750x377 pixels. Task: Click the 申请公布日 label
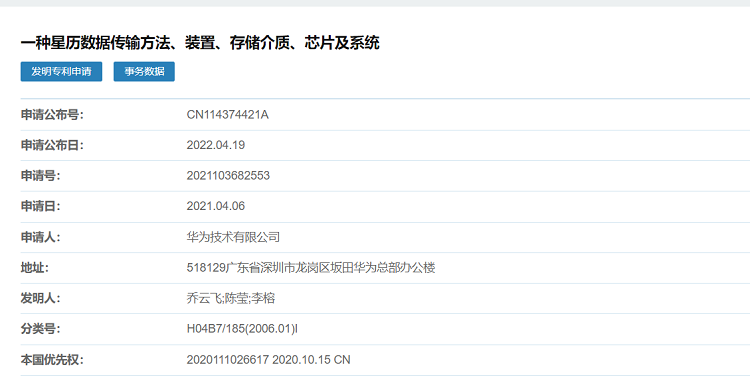(x=52, y=145)
